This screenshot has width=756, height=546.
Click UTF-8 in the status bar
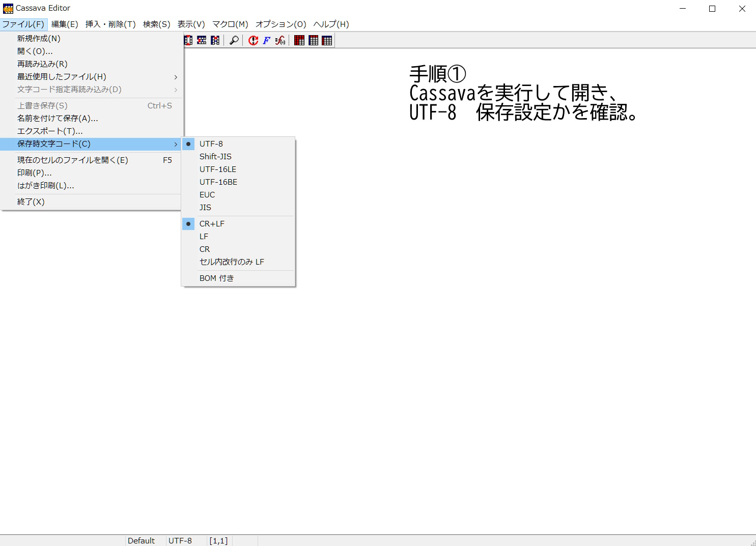coord(180,541)
